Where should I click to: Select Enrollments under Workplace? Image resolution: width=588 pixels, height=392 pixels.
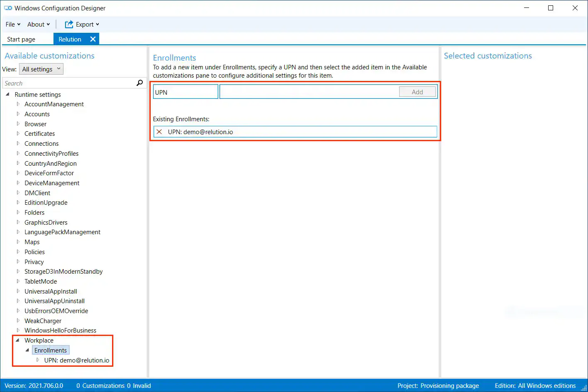coord(50,350)
